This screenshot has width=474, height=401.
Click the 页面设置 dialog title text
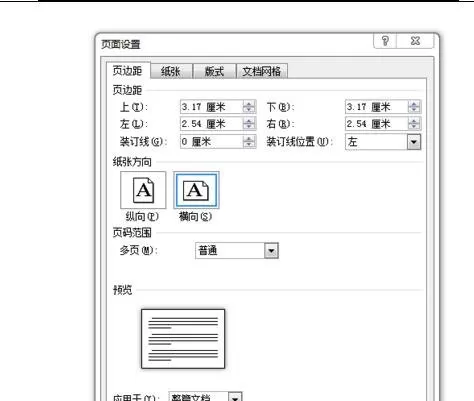[121, 44]
